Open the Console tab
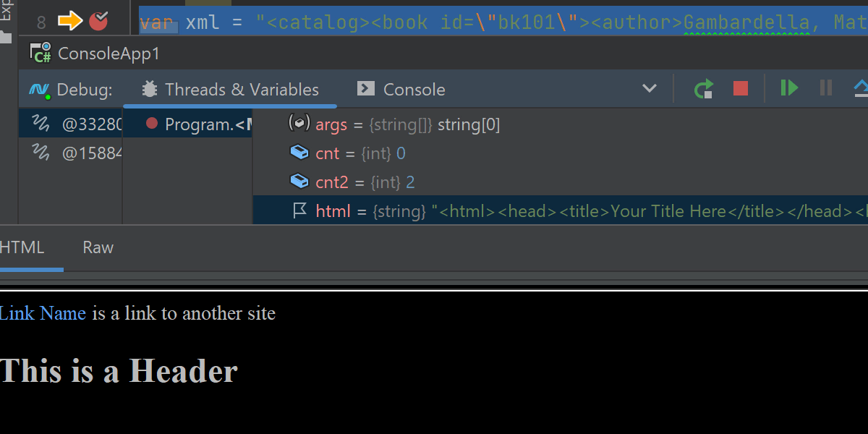This screenshot has width=868, height=434. (414, 90)
